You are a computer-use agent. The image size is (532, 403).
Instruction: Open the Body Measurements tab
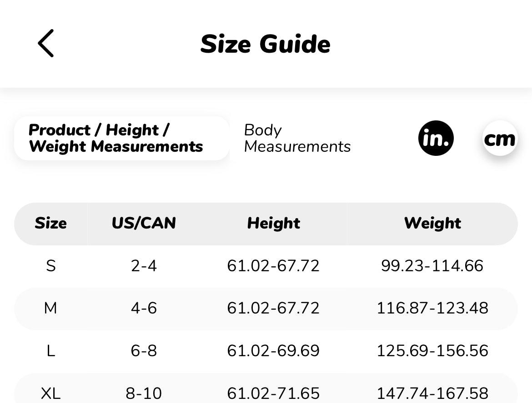click(297, 138)
